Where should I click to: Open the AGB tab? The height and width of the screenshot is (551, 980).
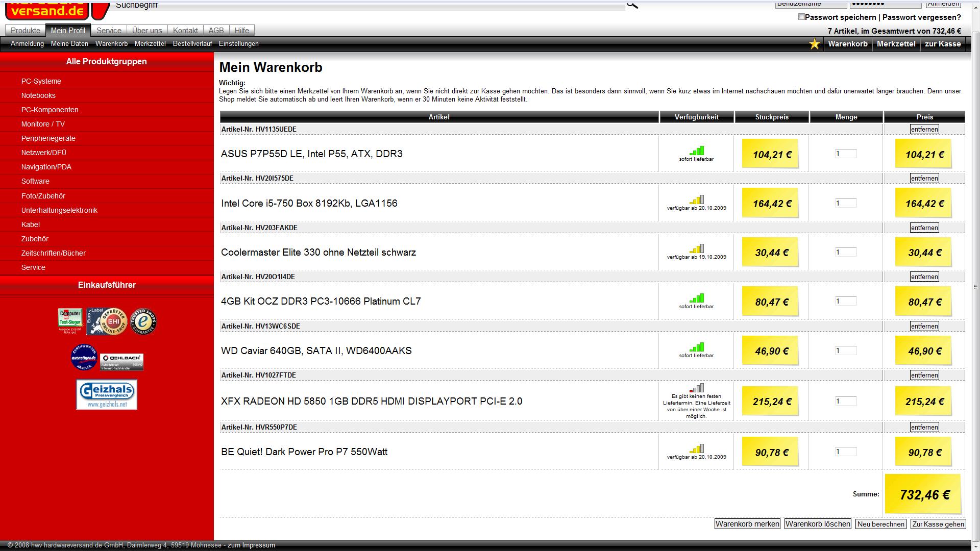(216, 31)
